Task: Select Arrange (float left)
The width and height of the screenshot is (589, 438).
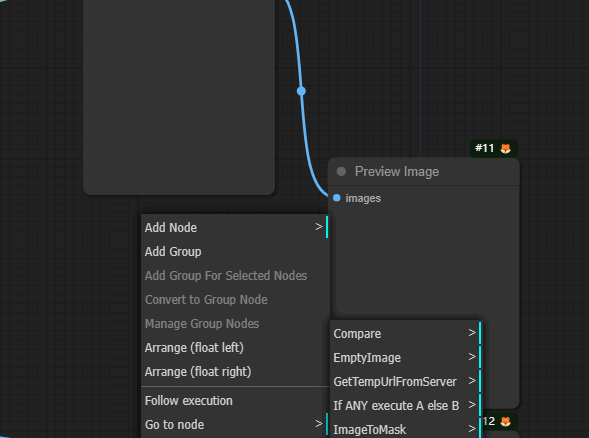Action: coord(235,347)
